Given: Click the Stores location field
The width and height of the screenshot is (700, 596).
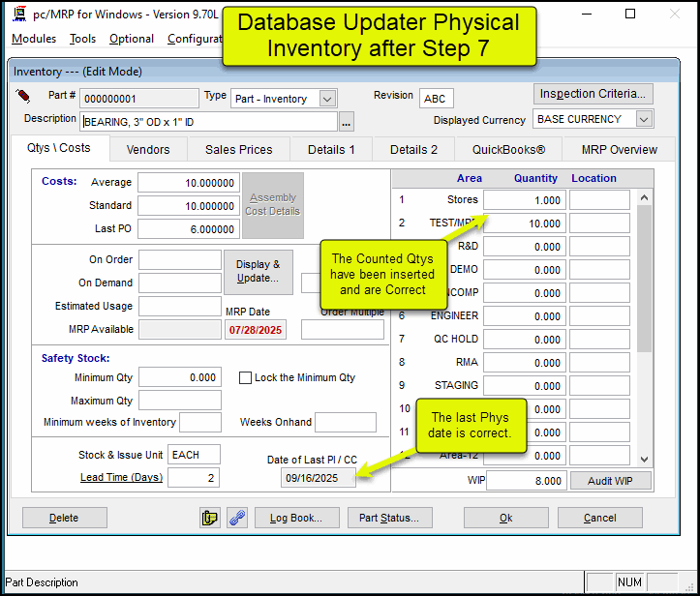Looking at the screenshot, I should [599, 200].
